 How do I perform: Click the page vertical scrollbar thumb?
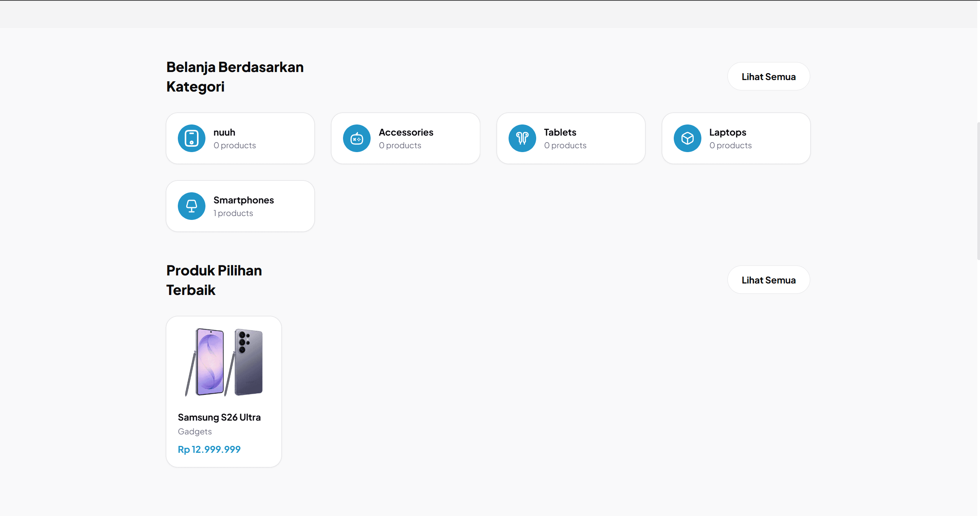(x=978, y=192)
